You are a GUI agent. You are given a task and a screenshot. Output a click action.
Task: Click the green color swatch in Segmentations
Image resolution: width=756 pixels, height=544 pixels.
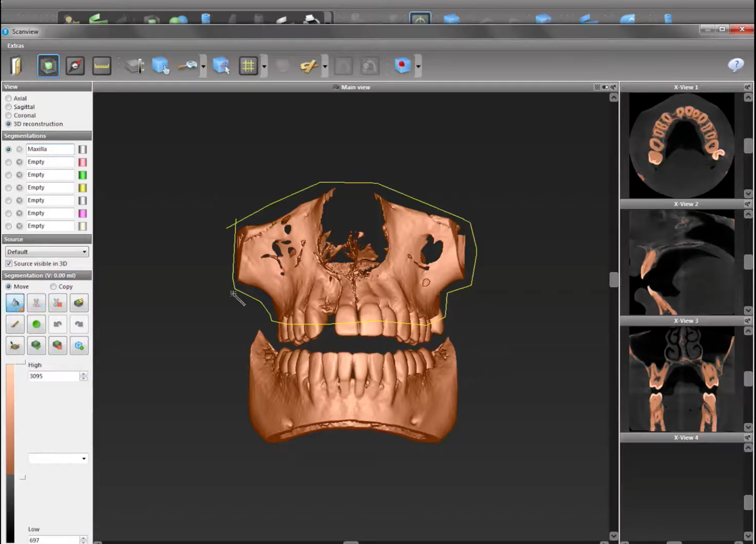pos(82,175)
